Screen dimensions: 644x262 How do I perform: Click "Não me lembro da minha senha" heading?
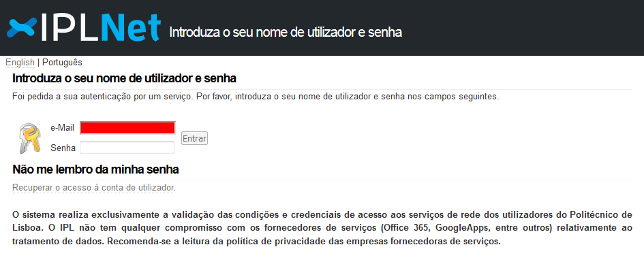click(95, 169)
